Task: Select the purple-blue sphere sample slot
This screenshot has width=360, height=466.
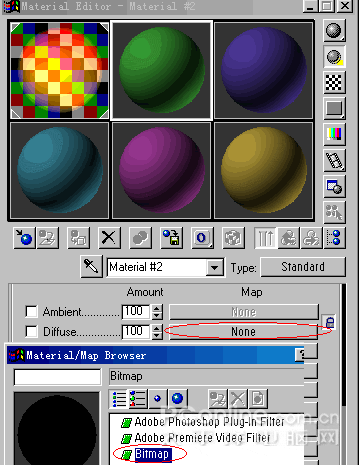Action: point(264,70)
